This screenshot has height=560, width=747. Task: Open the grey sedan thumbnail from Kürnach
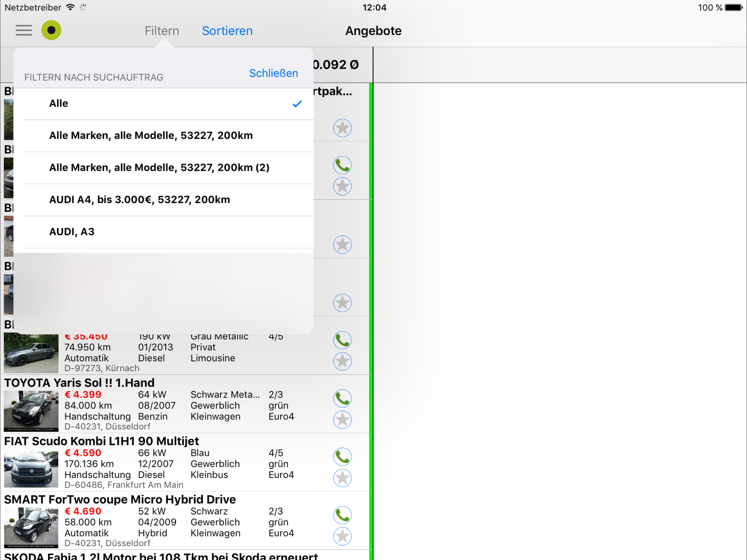click(31, 353)
